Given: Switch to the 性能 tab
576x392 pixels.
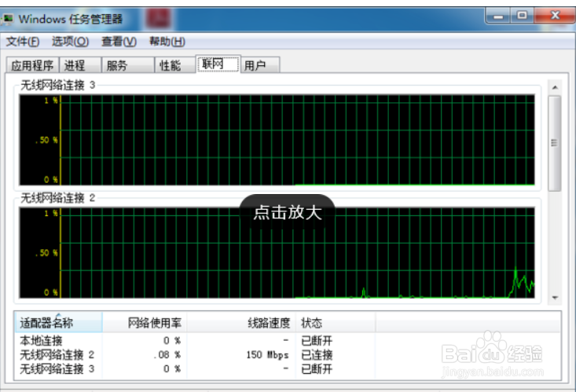Looking at the screenshot, I should pos(175,65).
